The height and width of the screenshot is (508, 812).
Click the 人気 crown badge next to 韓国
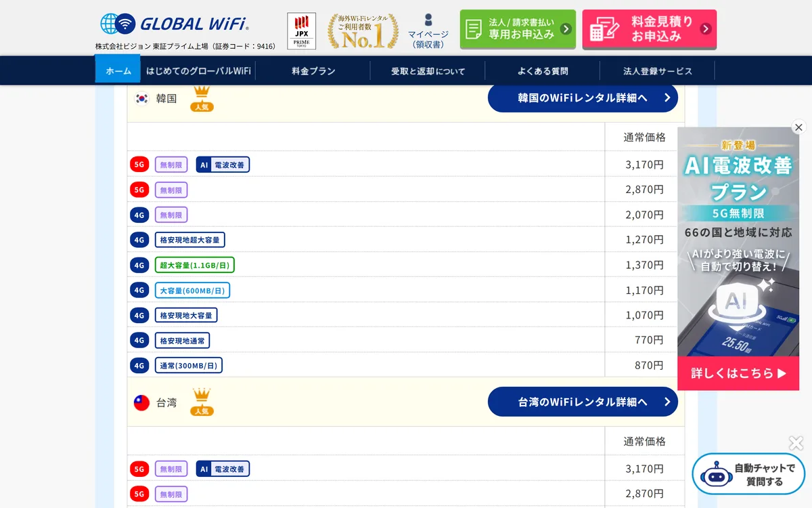202,99
